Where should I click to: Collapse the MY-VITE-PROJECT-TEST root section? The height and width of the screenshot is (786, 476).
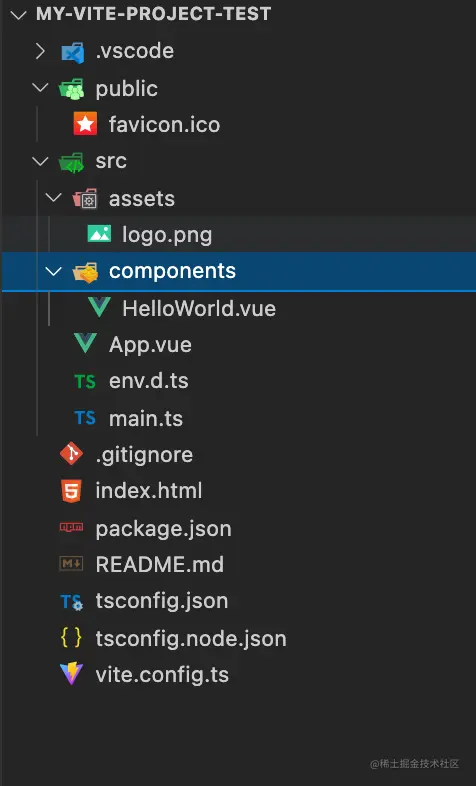click(18, 15)
